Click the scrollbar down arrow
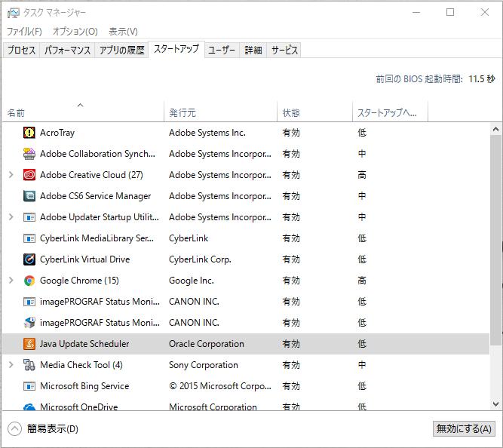 click(495, 404)
